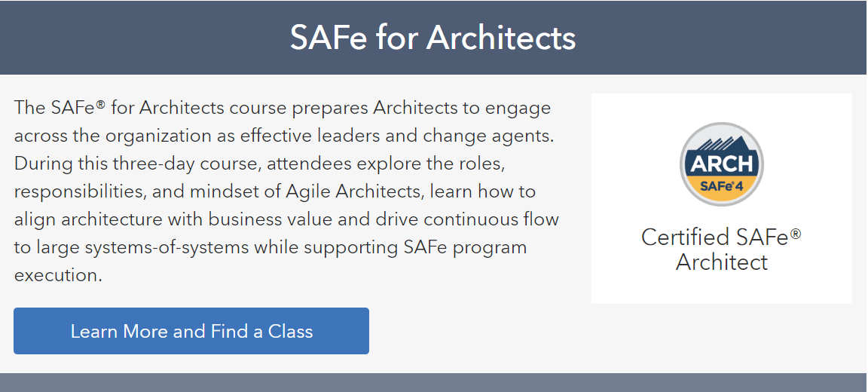The height and width of the screenshot is (392, 868).
Task: Click the SAFe for Architects heading
Action: (433, 38)
